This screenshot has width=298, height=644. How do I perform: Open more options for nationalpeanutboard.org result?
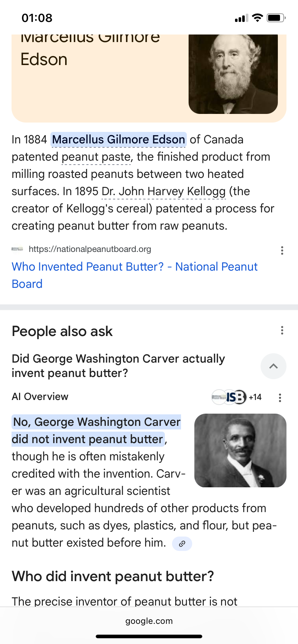coord(282,250)
